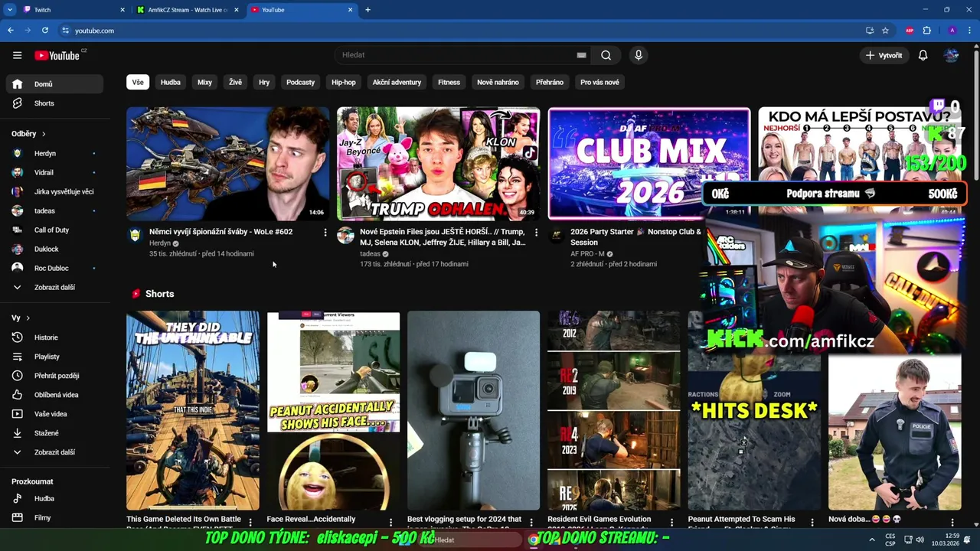Bookmark this page with star icon
Screen dimensions: 980x551
[x=885, y=31]
